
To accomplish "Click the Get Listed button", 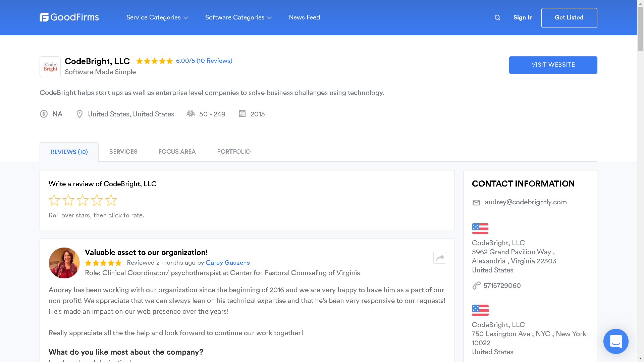I will (x=569, y=17).
